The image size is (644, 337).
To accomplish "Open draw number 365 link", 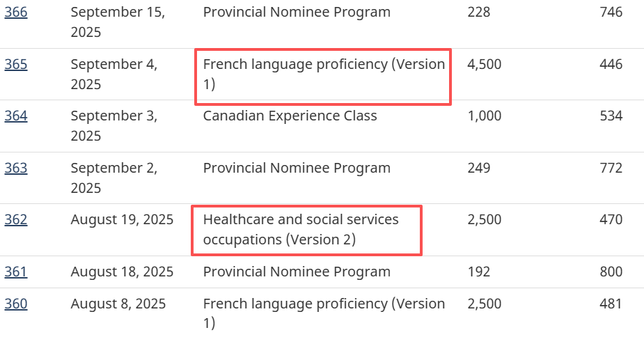I will (16, 65).
